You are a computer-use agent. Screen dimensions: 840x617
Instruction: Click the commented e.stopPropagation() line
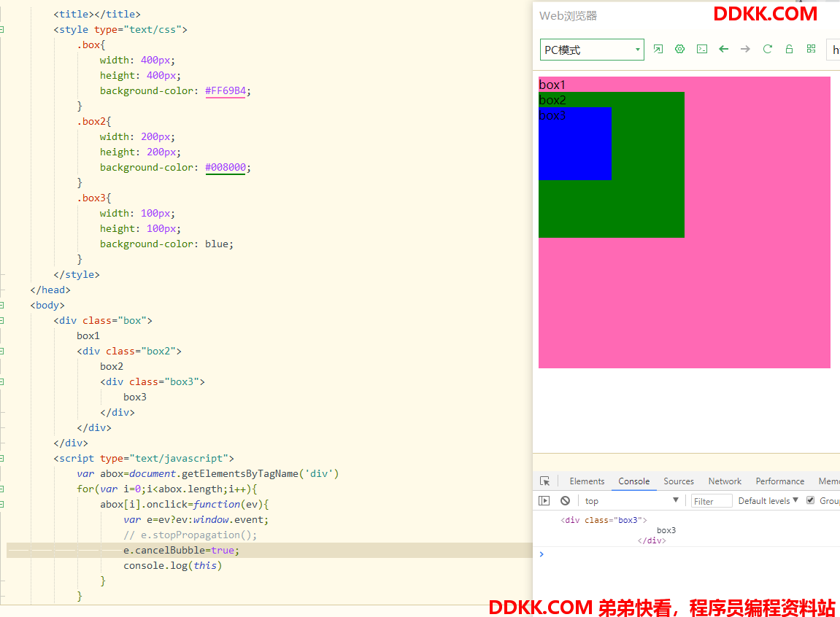tap(190, 535)
